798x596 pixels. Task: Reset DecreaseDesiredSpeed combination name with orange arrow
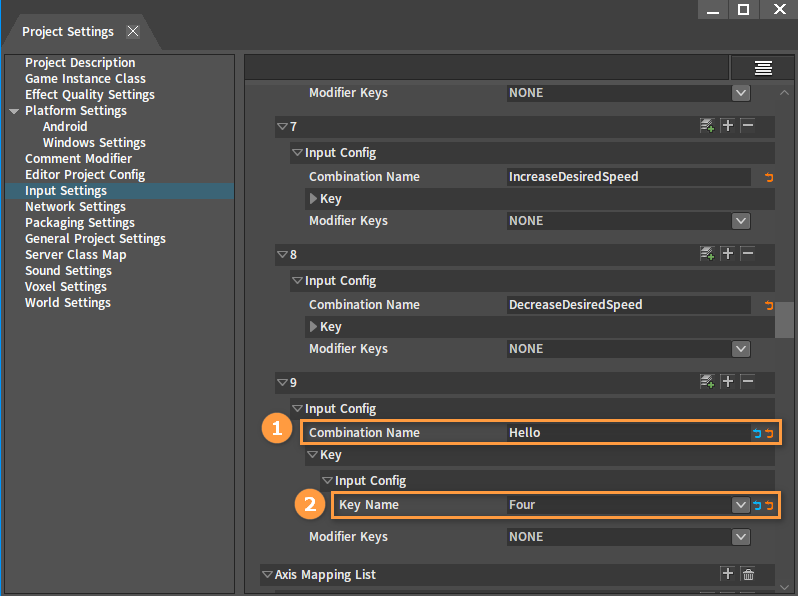(x=769, y=305)
